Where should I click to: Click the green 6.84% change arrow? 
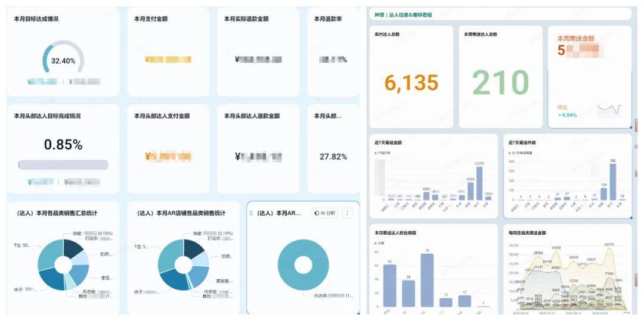click(559, 116)
